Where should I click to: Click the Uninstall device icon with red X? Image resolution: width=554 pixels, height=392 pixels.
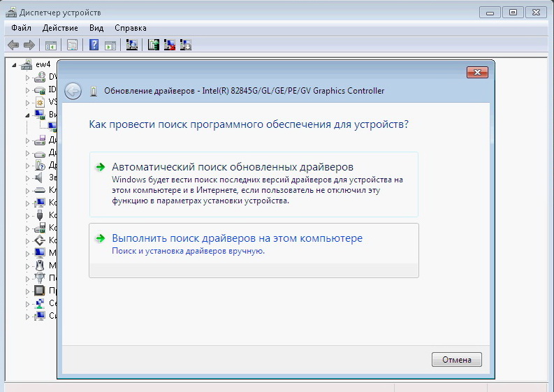pyautogui.click(x=170, y=45)
